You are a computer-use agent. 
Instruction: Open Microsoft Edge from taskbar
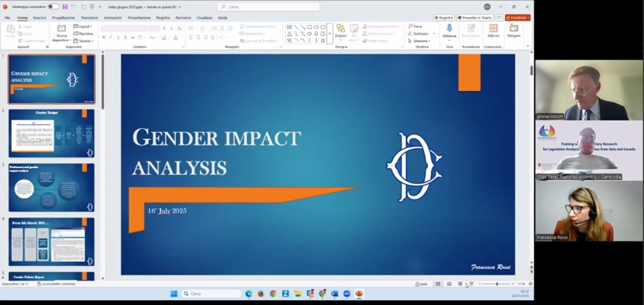pos(248,294)
